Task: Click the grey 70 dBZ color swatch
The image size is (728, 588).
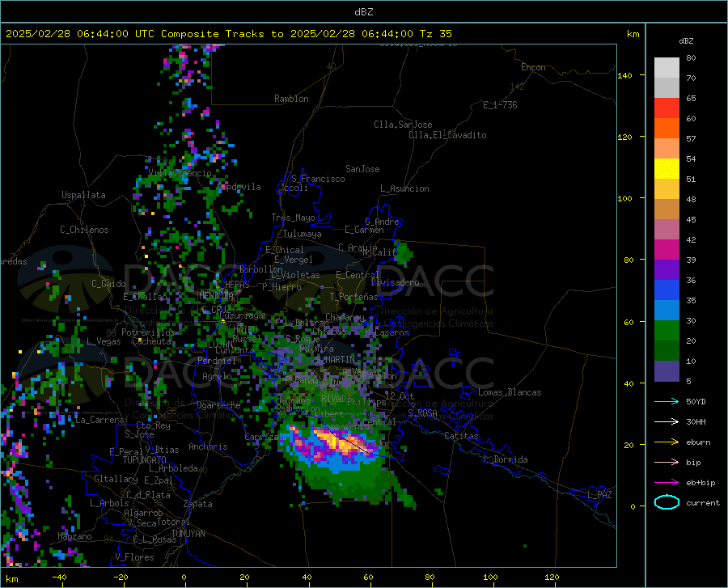Action: 667,87
